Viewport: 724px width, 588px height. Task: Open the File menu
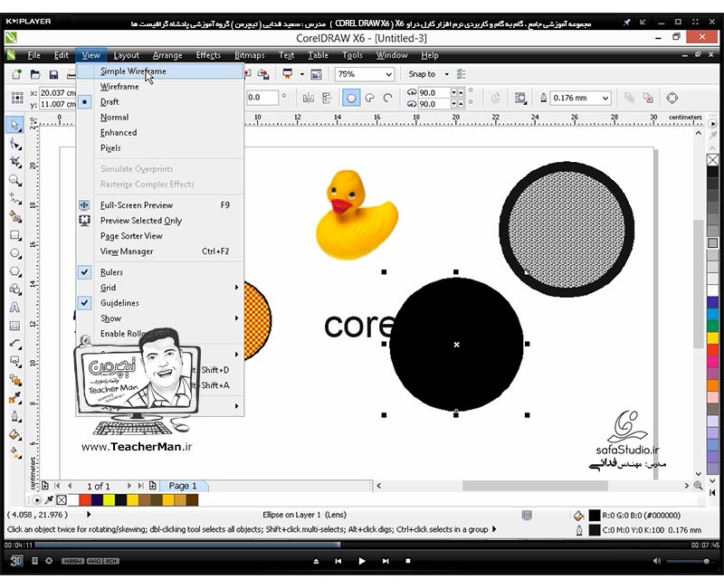pos(33,55)
